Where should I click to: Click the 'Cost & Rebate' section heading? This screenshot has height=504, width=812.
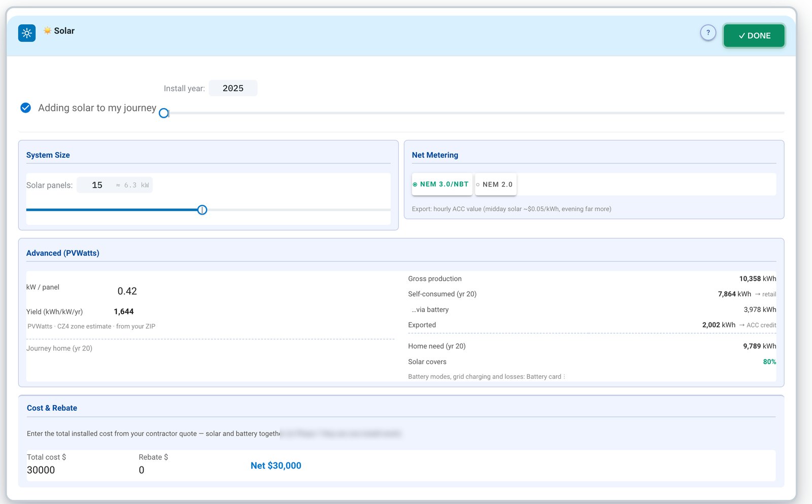52,408
